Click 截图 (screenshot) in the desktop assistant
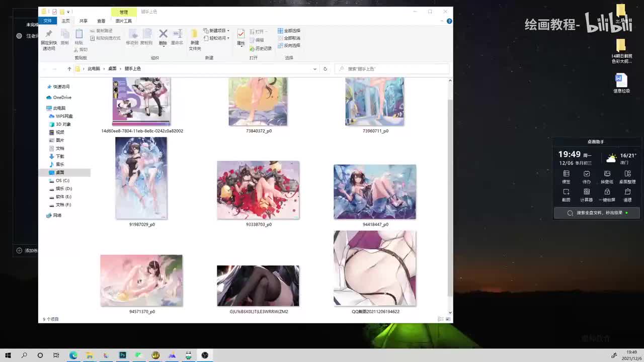The image size is (644, 362). coord(566,195)
